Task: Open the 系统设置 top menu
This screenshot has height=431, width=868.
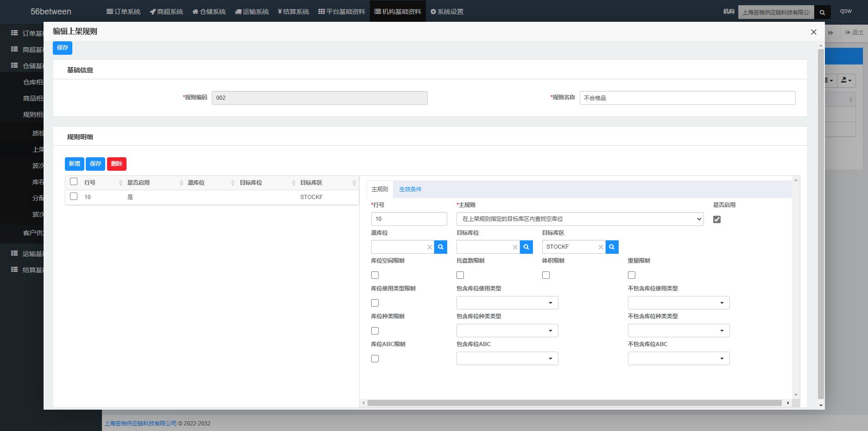Action: point(447,12)
